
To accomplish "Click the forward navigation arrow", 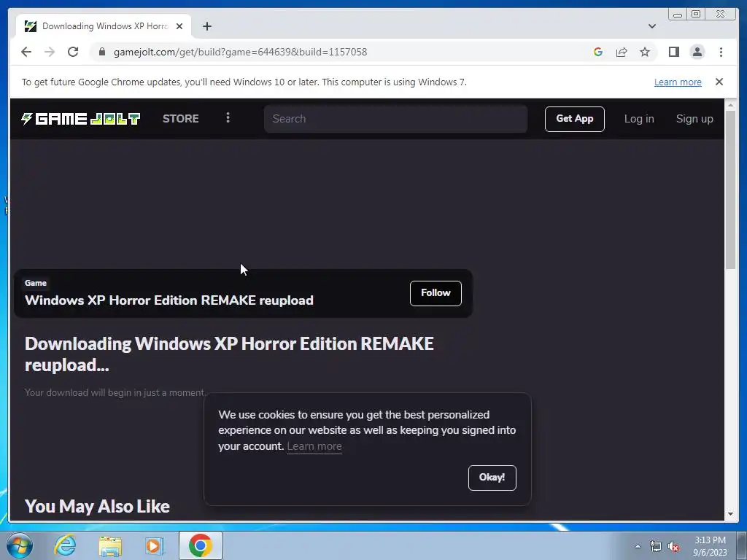I will (50, 52).
